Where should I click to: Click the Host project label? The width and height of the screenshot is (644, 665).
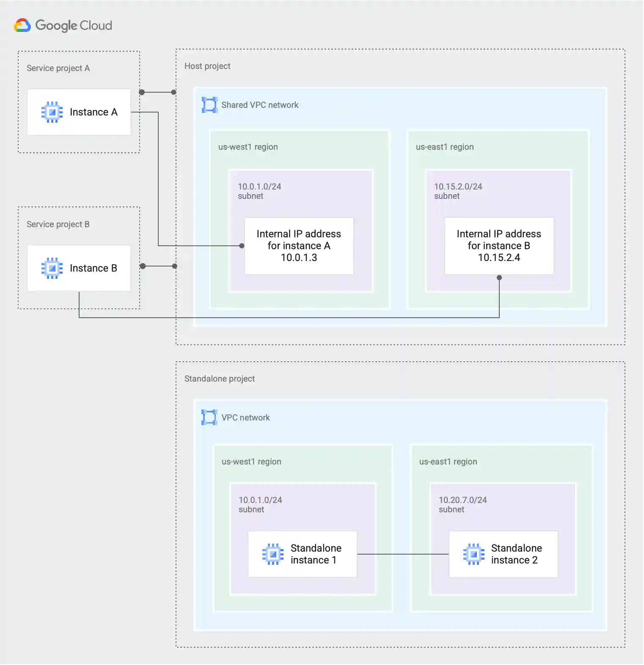[207, 66]
